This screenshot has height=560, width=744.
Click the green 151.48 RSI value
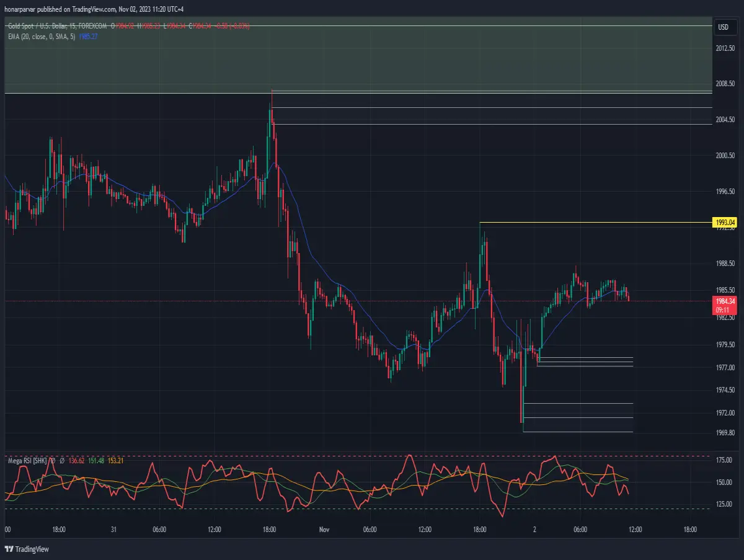coord(96,460)
